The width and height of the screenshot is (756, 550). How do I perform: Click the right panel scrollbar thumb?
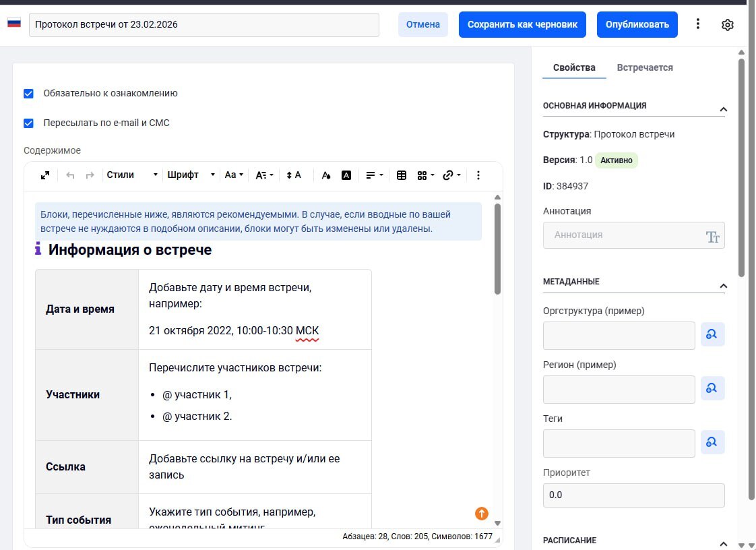point(742,167)
